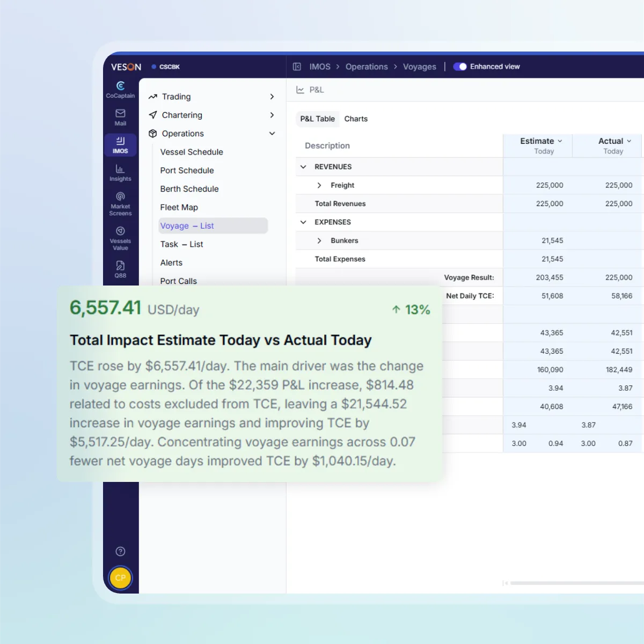Open the Insights section
Viewport: 644px width, 644px height.
[x=120, y=173]
